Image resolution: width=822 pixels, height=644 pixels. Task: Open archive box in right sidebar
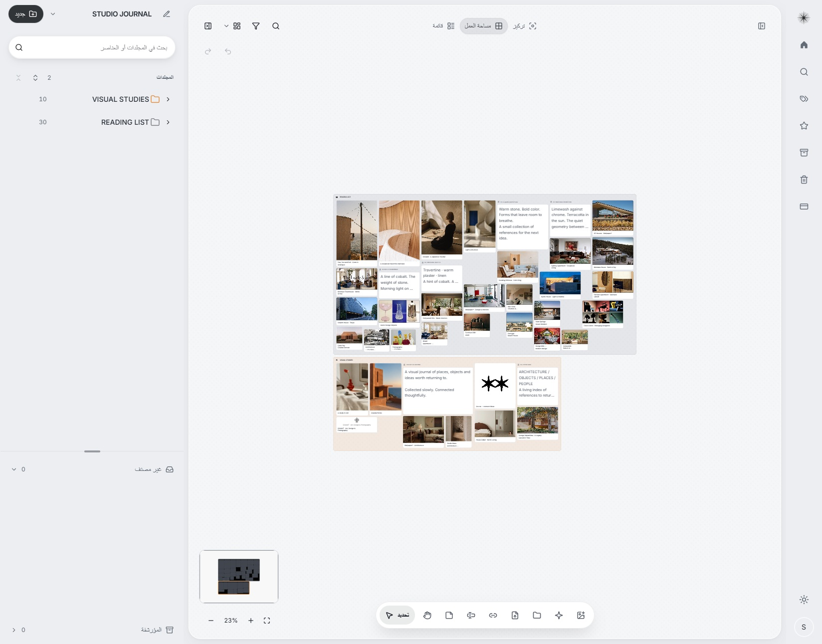804,153
